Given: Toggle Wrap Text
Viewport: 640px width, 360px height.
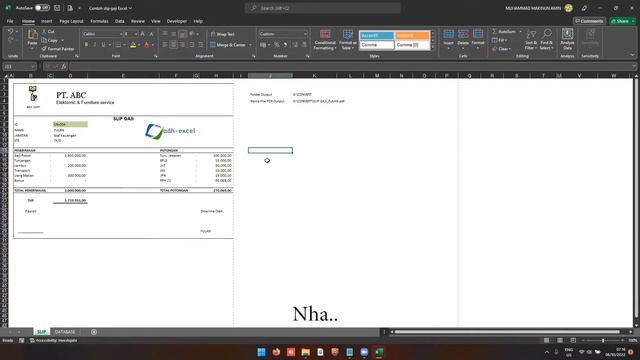Looking at the screenshot, I should tap(222, 34).
